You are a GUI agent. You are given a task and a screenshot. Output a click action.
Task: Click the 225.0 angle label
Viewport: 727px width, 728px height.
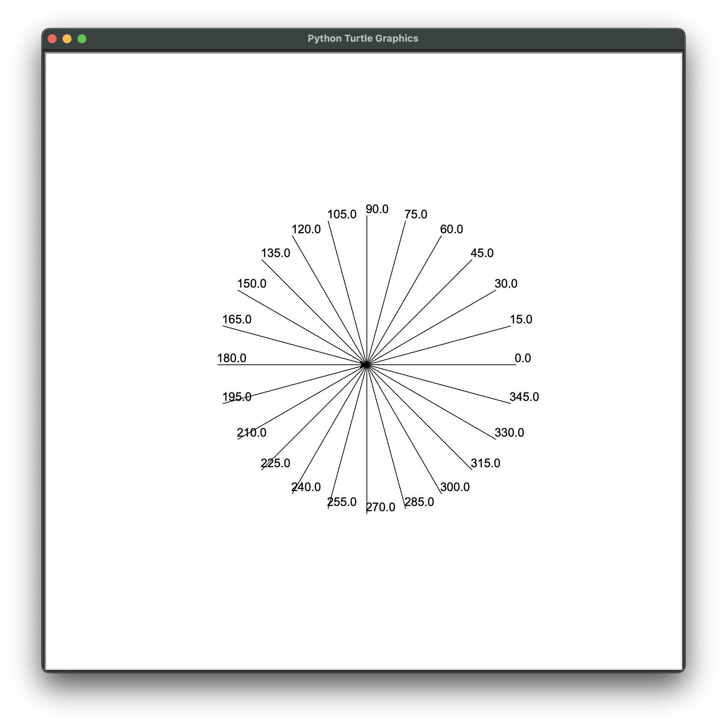[x=275, y=463]
